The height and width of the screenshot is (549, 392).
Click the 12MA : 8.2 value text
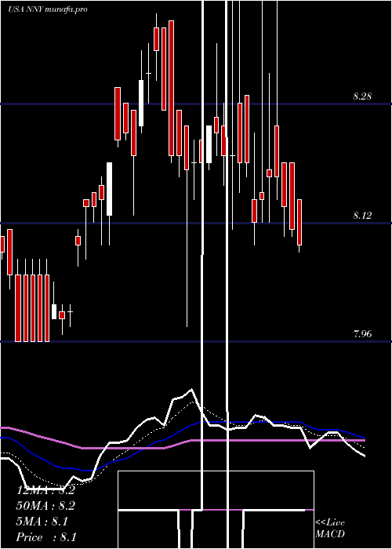pos(45,490)
